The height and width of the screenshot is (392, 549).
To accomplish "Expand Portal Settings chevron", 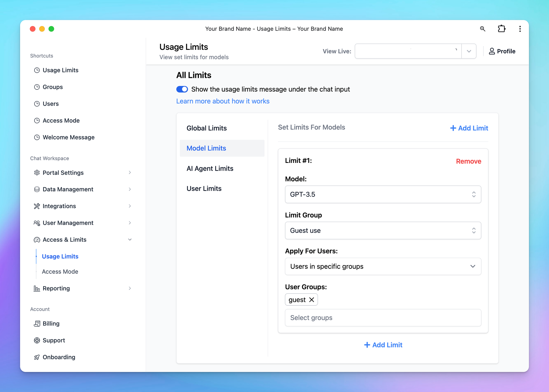I will tap(130, 173).
